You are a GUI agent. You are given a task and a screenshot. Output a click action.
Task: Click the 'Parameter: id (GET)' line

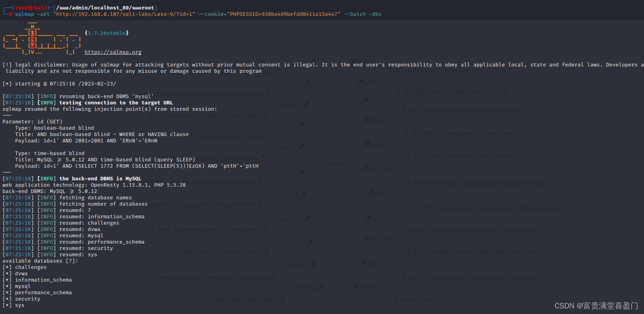point(32,122)
